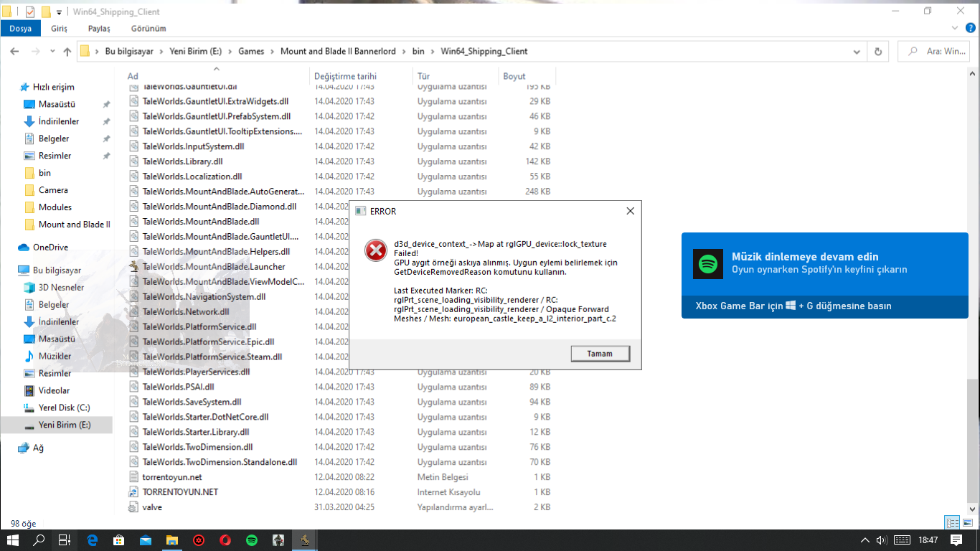Screen dimensions: 980x551
Task: Click the pin icon beside Masaüstü
Action: (106, 104)
